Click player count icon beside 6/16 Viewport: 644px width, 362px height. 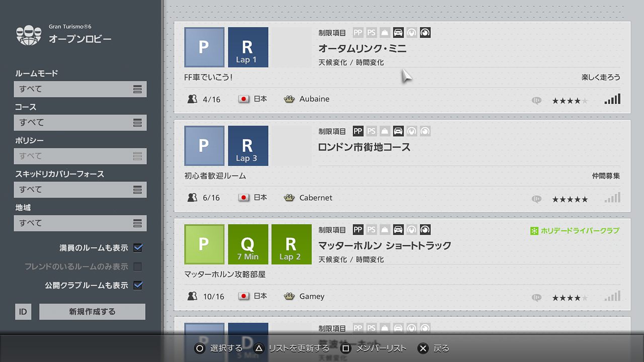tap(192, 198)
